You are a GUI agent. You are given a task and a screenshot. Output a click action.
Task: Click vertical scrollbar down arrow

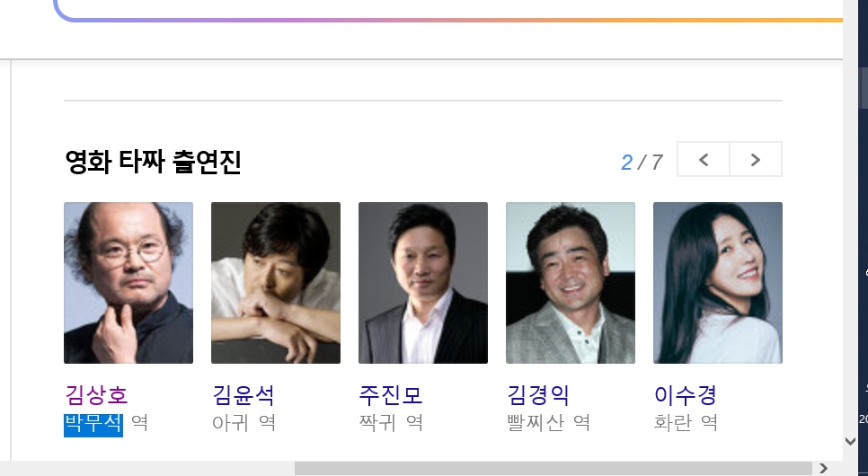[851, 441]
